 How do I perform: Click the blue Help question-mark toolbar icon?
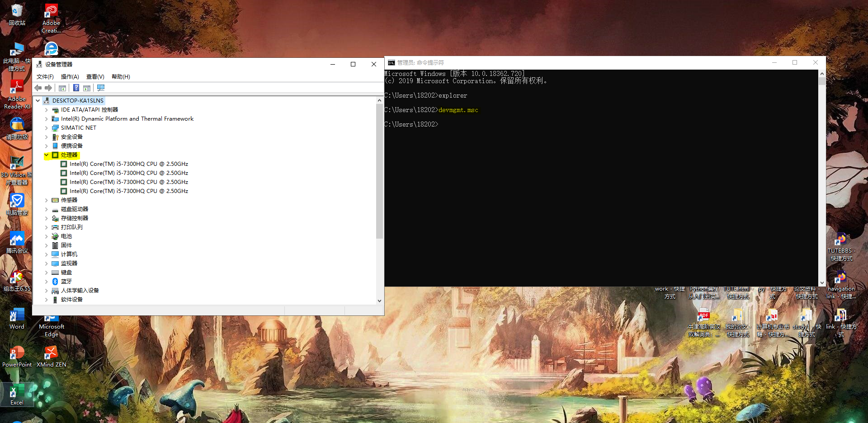tap(76, 88)
